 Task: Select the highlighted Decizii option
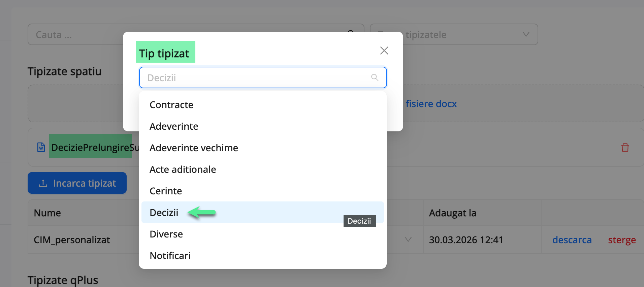pos(164,213)
